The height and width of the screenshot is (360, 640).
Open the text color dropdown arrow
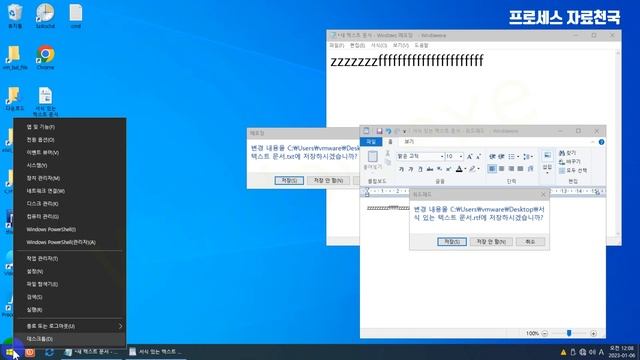click(465, 169)
